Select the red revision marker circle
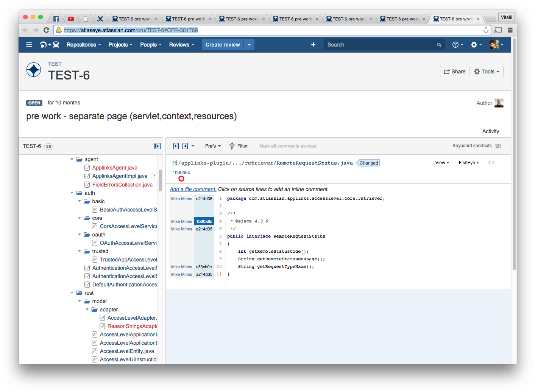 [181, 179]
